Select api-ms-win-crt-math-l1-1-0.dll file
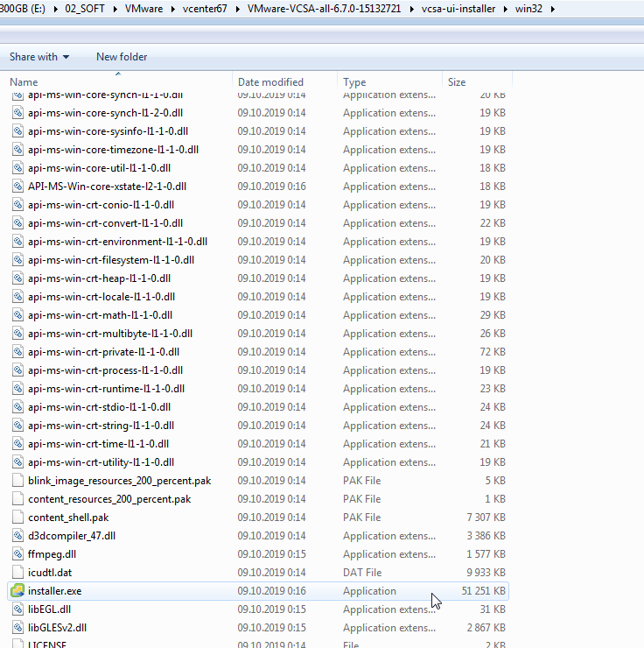The width and height of the screenshot is (644, 648). [100, 315]
